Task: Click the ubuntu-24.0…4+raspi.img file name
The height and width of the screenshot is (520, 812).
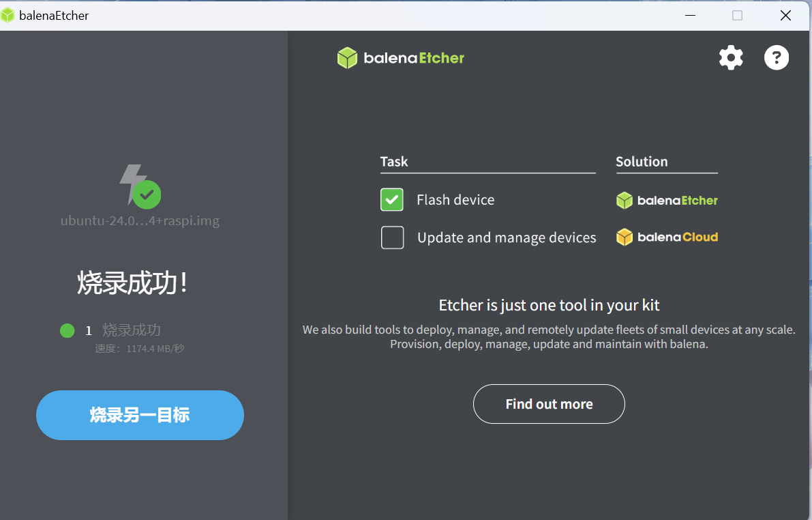Action: (x=140, y=221)
